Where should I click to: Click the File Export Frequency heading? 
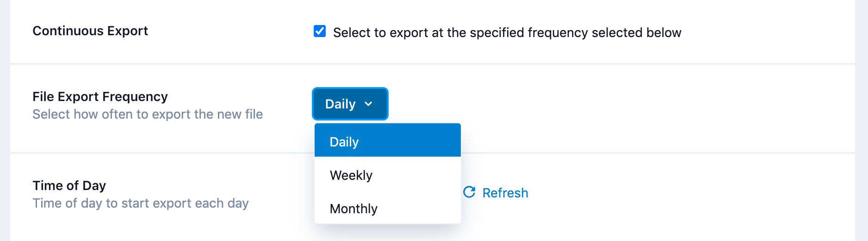coord(100,96)
